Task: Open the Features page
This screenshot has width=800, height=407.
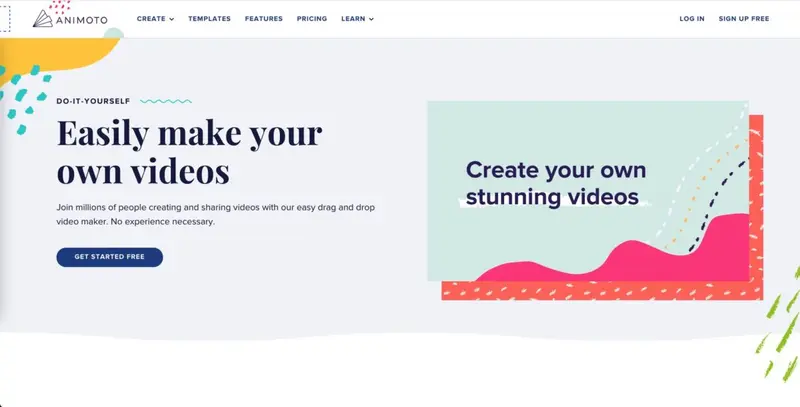Action: (264, 19)
